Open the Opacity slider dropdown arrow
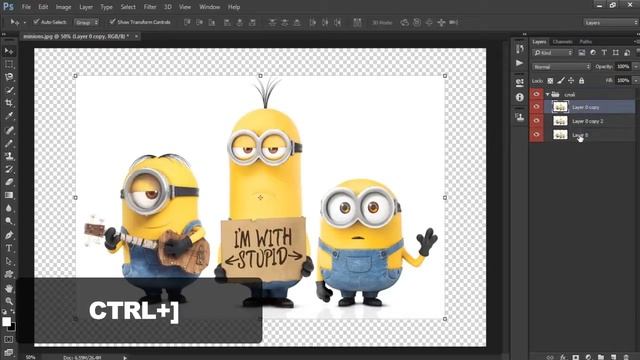Viewport: 640px width, 360px height. (x=636, y=67)
